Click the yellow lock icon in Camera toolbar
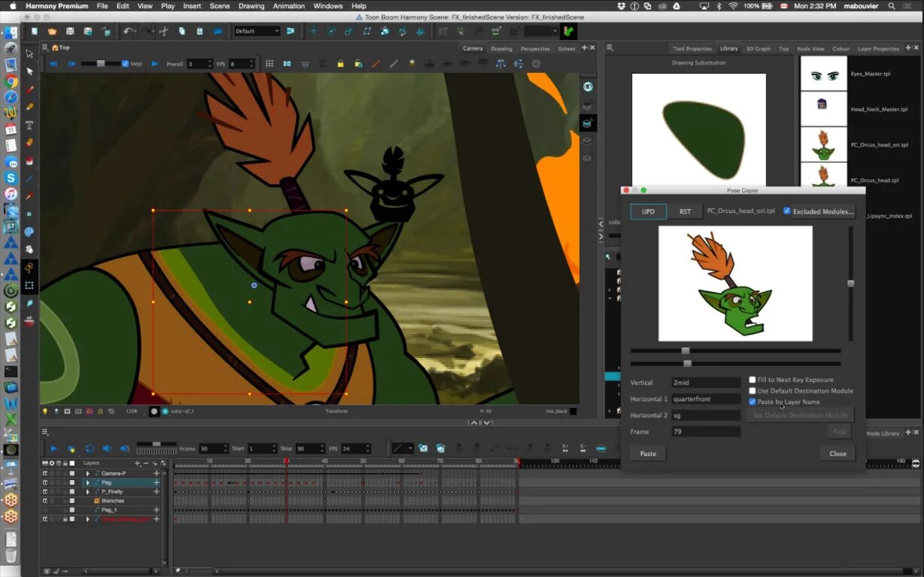Screen dimensions: 924x577 340,64
